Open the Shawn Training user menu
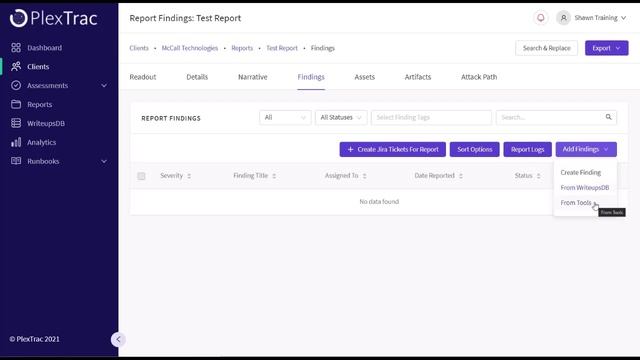 coord(600,18)
